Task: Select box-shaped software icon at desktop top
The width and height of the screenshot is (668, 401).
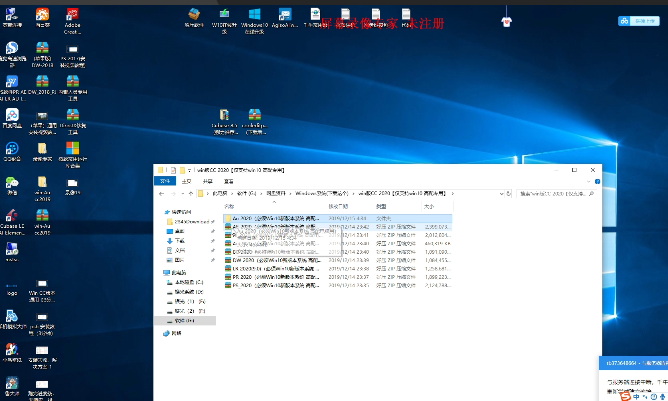Action: pyautogui.click(x=194, y=17)
